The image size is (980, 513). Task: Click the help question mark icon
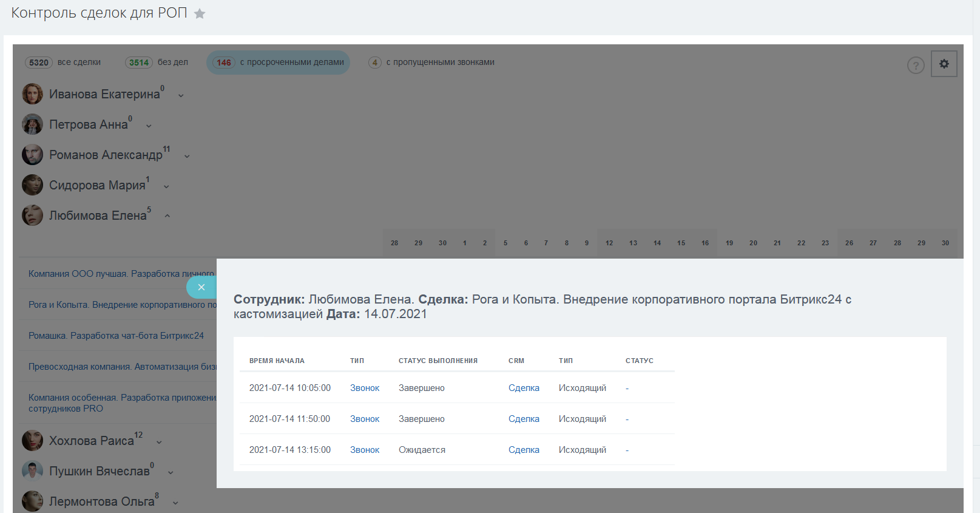(x=915, y=65)
